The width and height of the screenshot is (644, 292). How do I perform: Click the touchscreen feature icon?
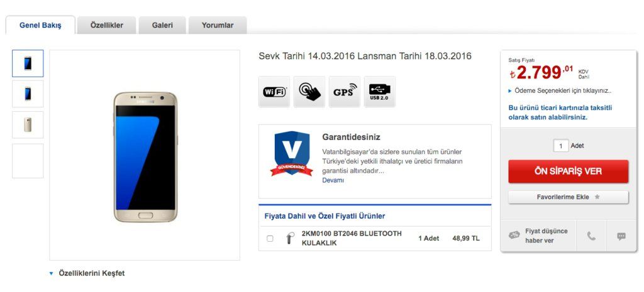309,92
